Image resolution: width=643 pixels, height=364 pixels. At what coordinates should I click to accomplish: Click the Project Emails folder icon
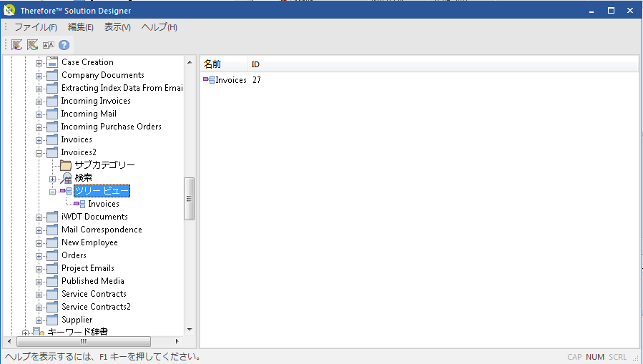pos(52,268)
